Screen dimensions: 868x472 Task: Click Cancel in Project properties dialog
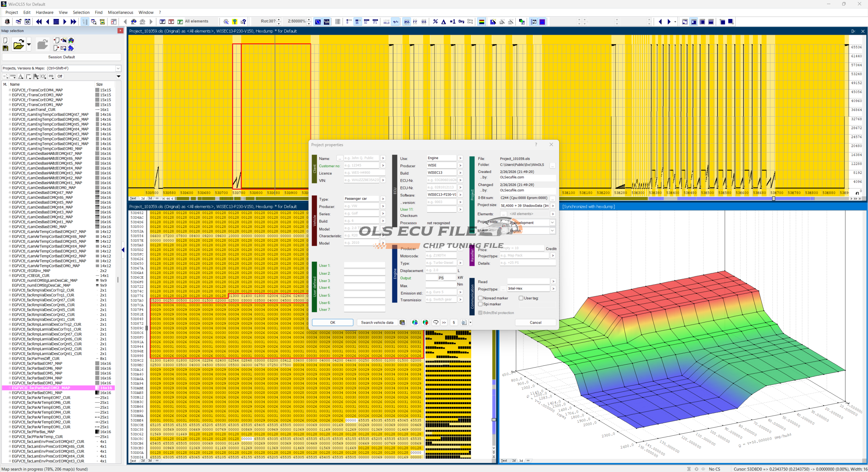535,322
